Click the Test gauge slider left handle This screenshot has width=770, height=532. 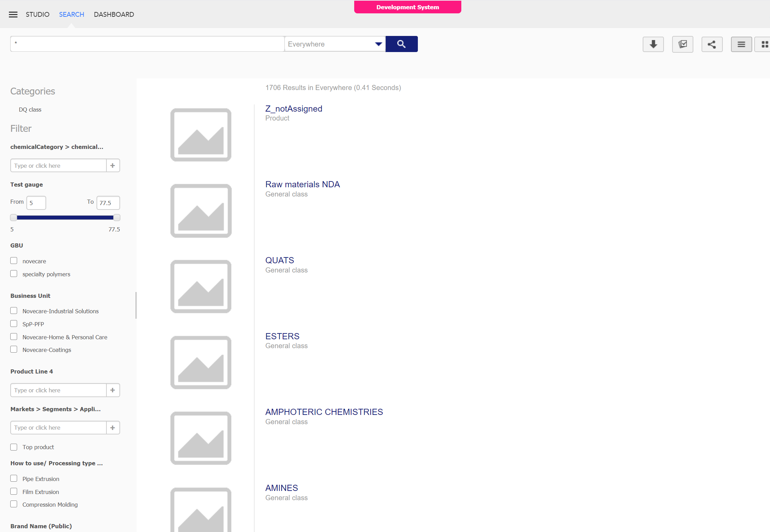[x=13, y=217]
